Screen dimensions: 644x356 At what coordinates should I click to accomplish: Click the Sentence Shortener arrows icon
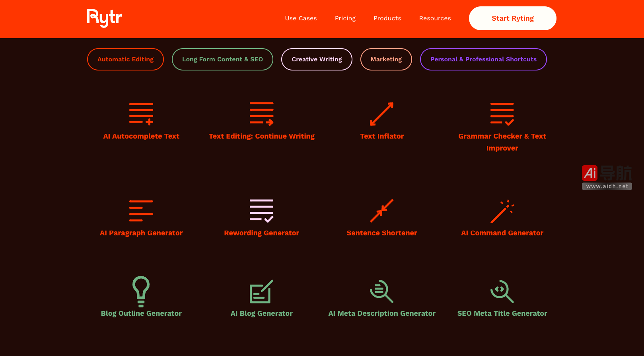[381, 211]
